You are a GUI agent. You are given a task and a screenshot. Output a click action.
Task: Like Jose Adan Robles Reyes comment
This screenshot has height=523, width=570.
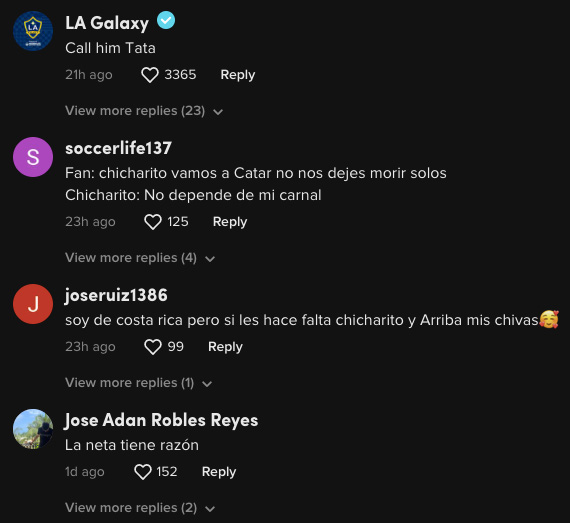(142, 472)
